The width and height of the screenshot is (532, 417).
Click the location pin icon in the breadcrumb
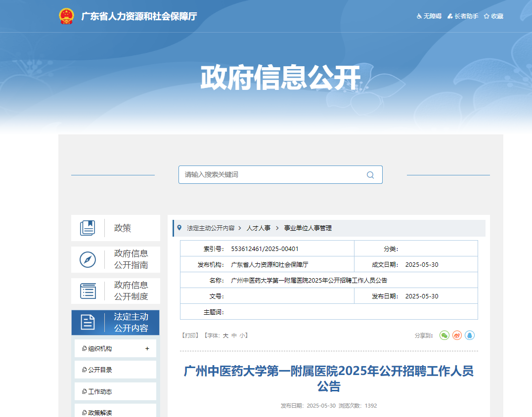(x=179, y=228)
